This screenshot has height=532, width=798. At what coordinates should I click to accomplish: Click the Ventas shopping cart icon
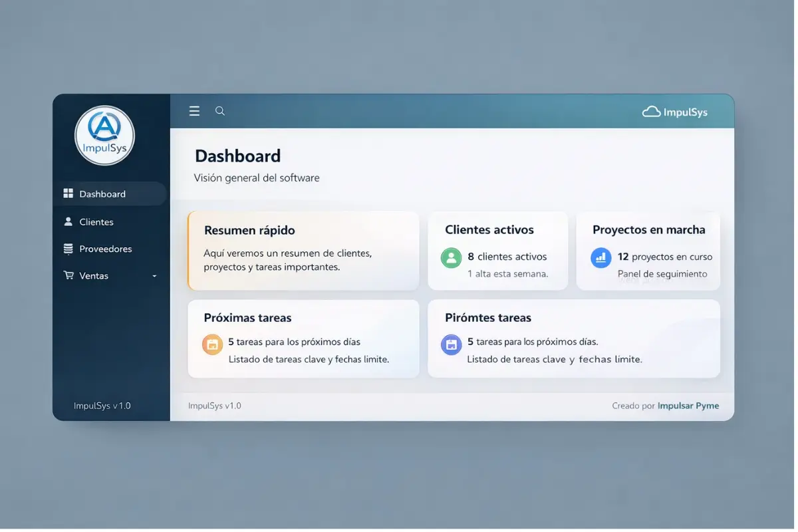pyautogui.click(x=68, y=275)
